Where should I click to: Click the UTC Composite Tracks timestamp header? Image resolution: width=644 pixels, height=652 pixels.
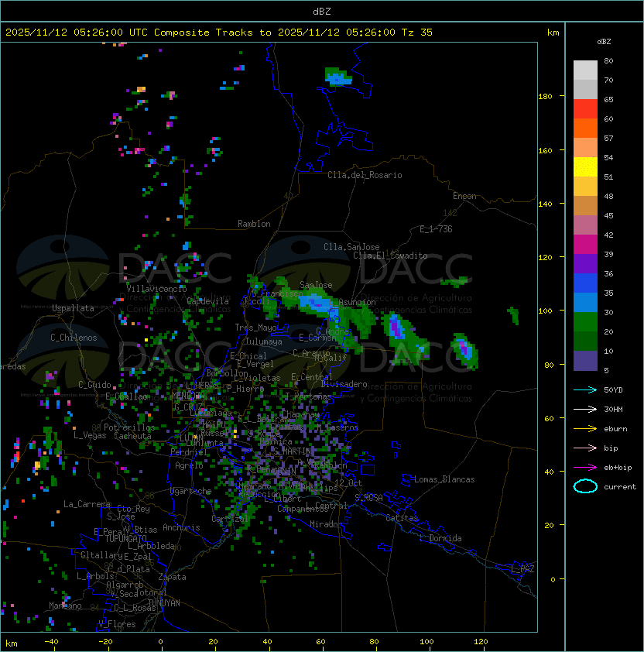(x=219, y=33)
